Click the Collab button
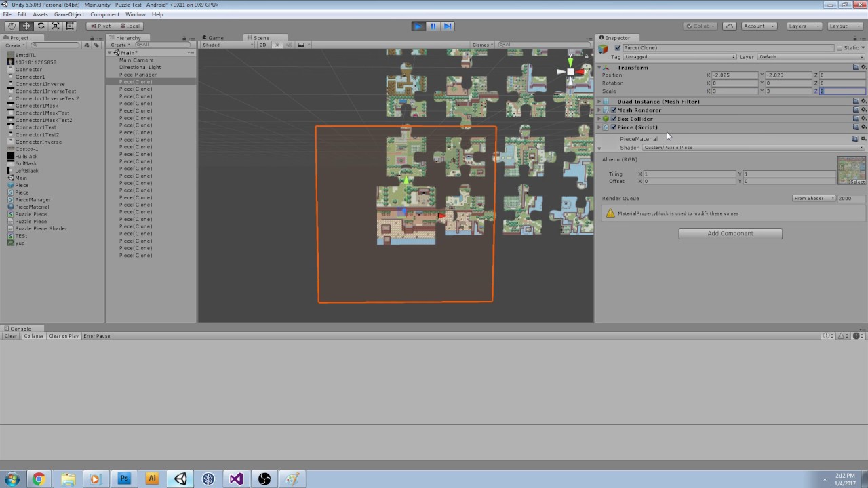The width and height of the screenshot is (868, 488). tap(701, 26)
